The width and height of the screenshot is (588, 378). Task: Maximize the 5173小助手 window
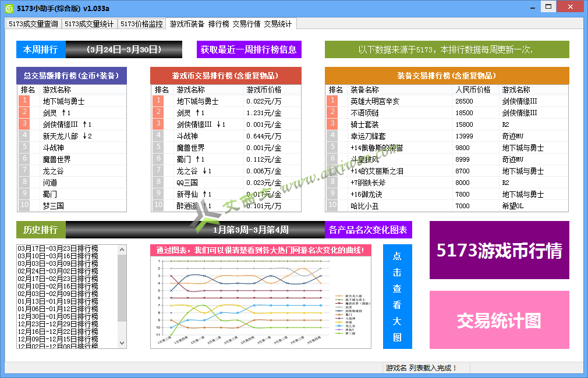point(548,6)
